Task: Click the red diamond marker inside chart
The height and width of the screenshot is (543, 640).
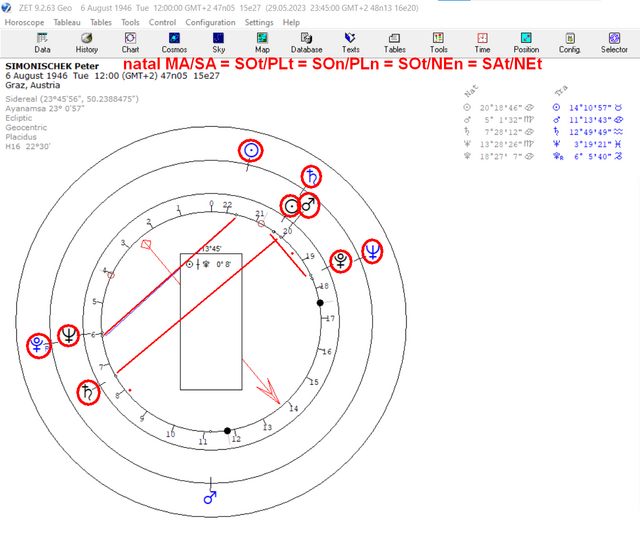Action: click(146, 245)
